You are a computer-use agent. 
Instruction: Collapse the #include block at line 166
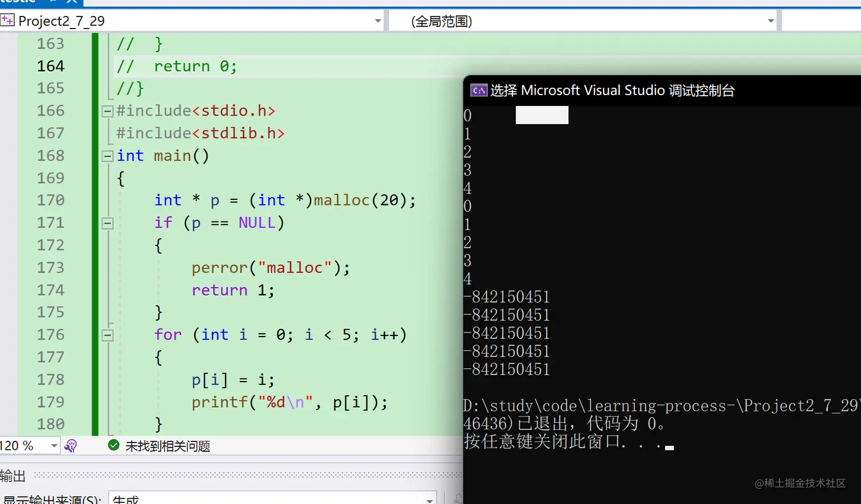(107, 111)
